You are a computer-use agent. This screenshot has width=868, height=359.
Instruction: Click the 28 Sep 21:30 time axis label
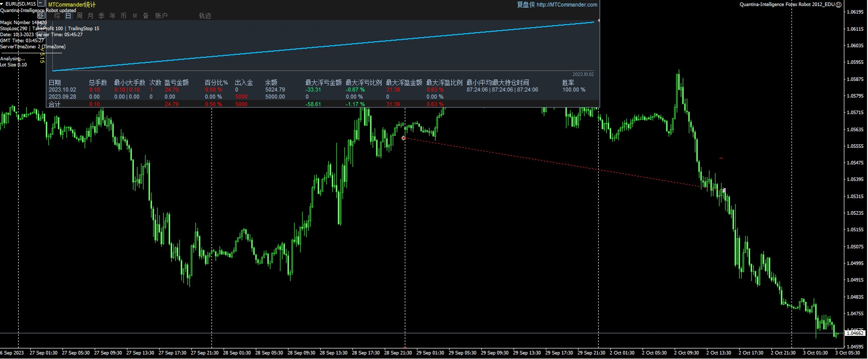398,353
